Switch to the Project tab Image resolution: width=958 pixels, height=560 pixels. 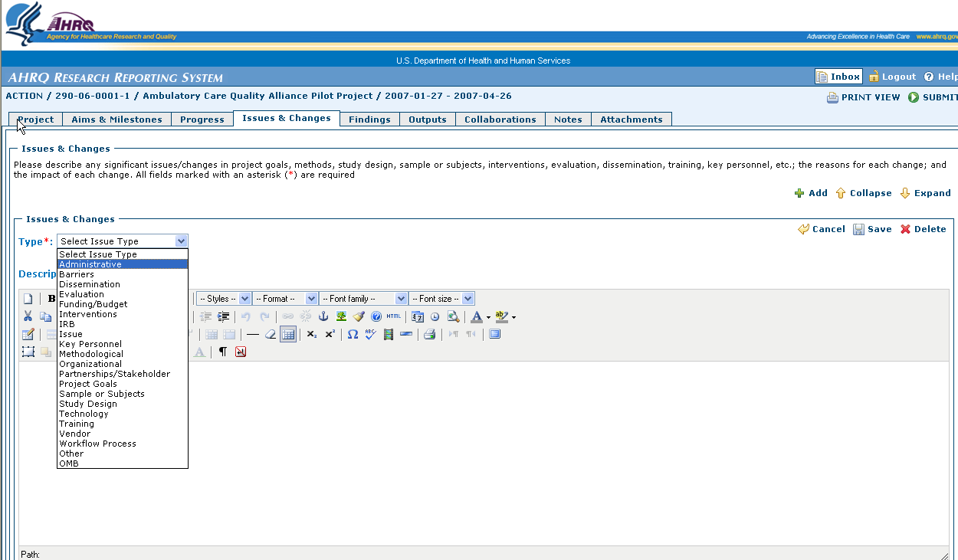[35, 120]
